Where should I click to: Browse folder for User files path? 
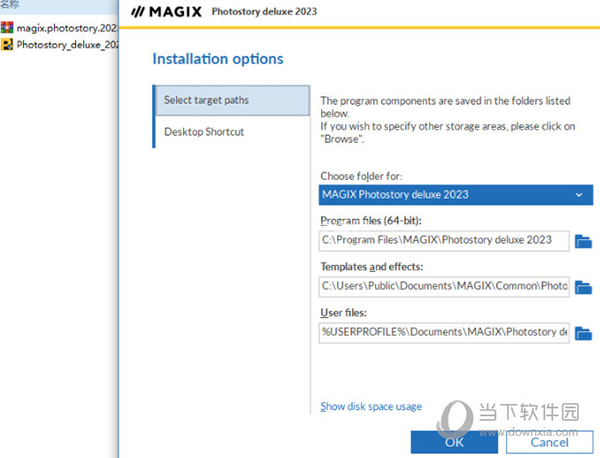[x=583, y=333]
